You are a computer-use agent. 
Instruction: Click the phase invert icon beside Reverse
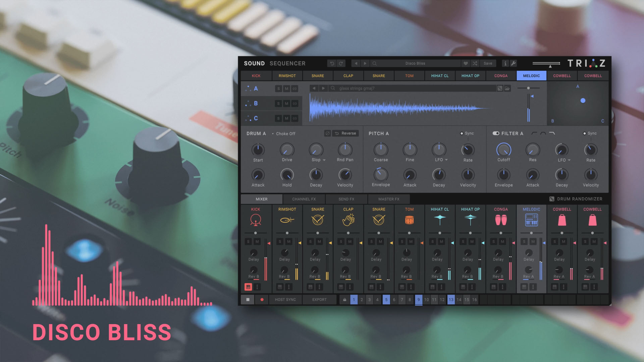click(x=327, y=133)
